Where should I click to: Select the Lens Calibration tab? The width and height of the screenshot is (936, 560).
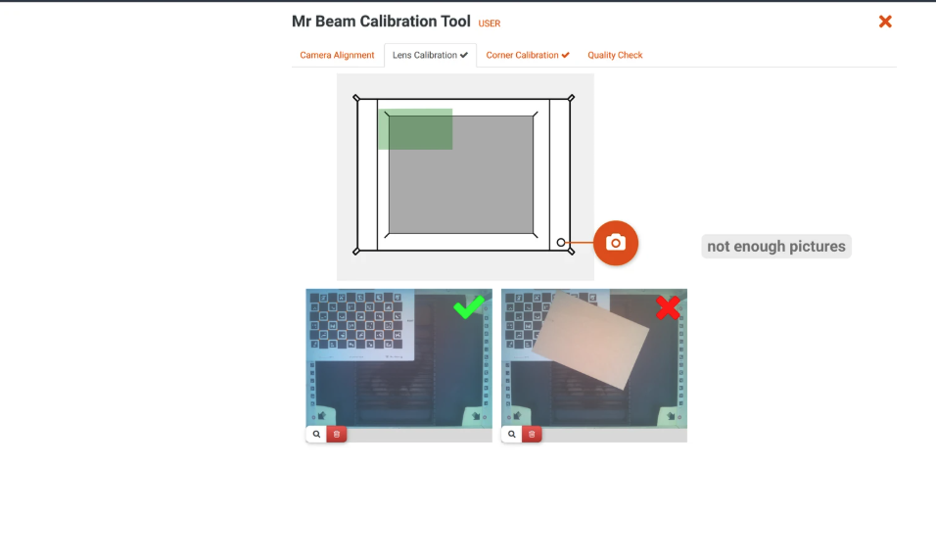point(430,55)
